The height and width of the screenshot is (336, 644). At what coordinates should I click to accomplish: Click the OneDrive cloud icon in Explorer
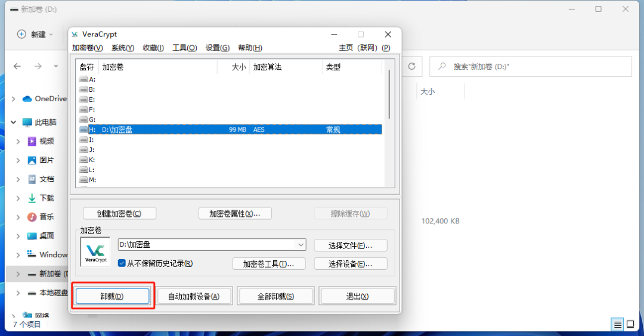tap(27, 98)
